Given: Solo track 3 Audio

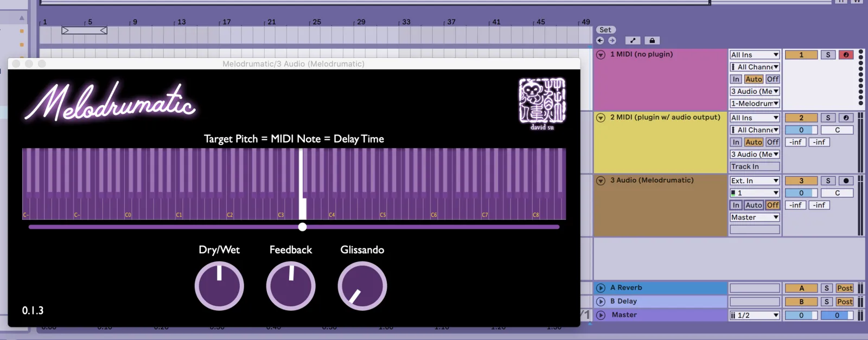Looking at the screenshot, I should [x=828, y=181].
